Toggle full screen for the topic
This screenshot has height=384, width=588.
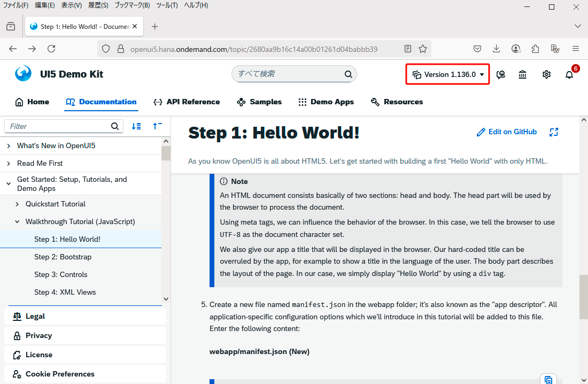pyautogui.click(x=554, y=132)
